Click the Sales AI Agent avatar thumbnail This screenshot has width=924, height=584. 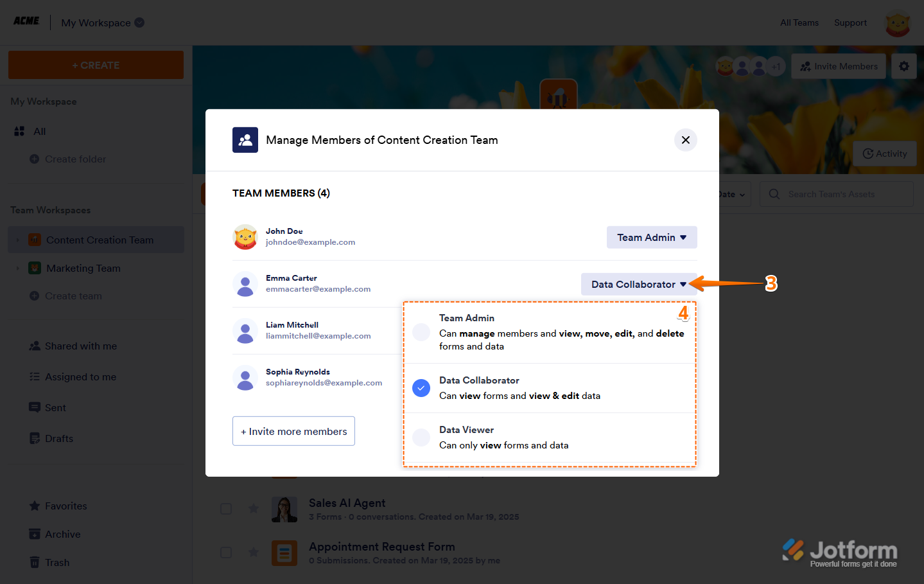[x=284, y=509]
